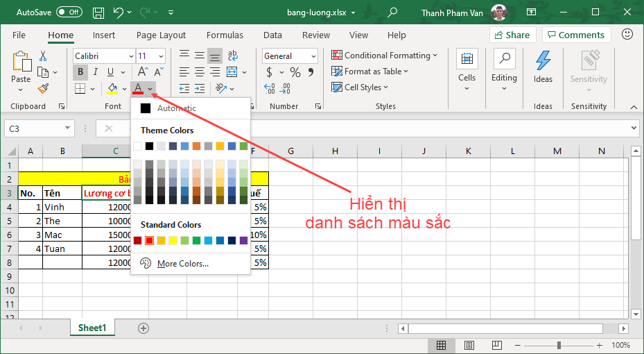Select the Format Painter brush icon
The height and width of the screenshot is (354, 644).
click(x=43, y=88)
